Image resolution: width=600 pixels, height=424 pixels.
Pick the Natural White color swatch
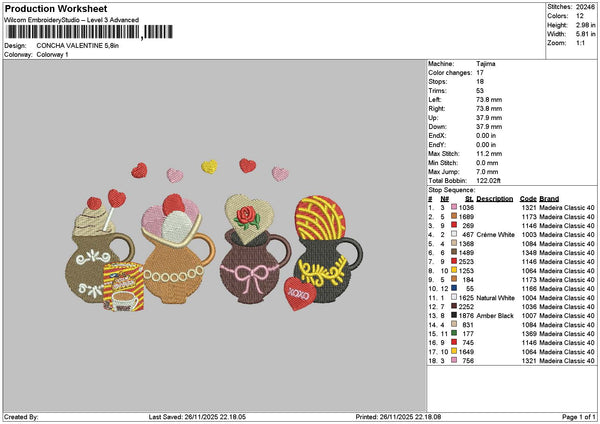pos(454,298)
